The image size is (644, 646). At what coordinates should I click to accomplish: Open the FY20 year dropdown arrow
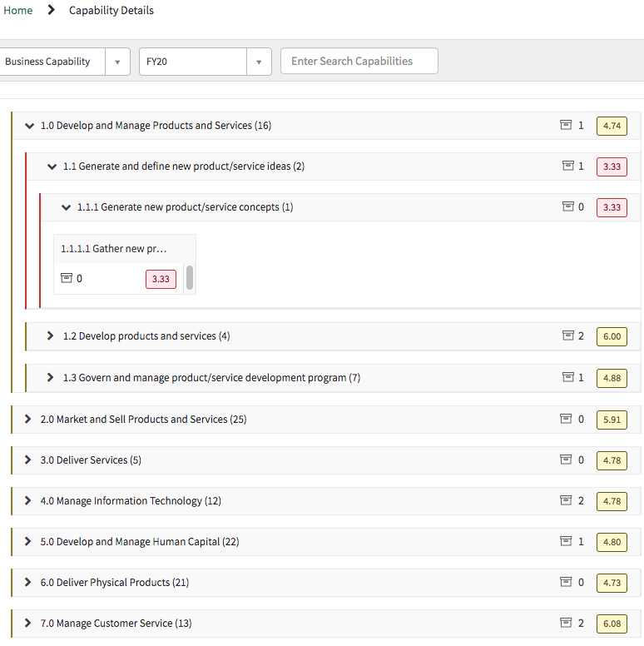coord(259,62)
